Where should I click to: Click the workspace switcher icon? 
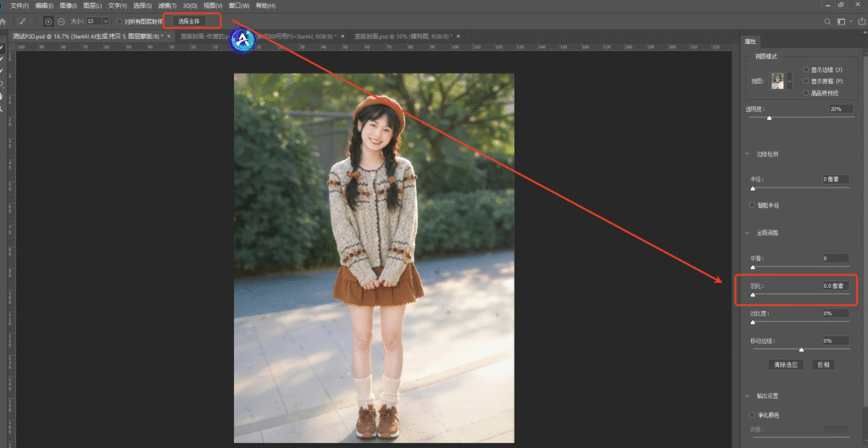(842, 21)
